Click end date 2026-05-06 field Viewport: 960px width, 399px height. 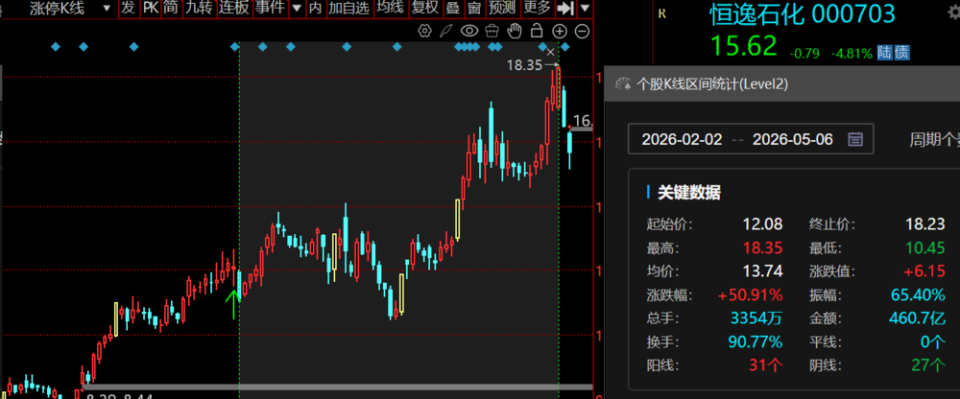click(x=793, y=140)
